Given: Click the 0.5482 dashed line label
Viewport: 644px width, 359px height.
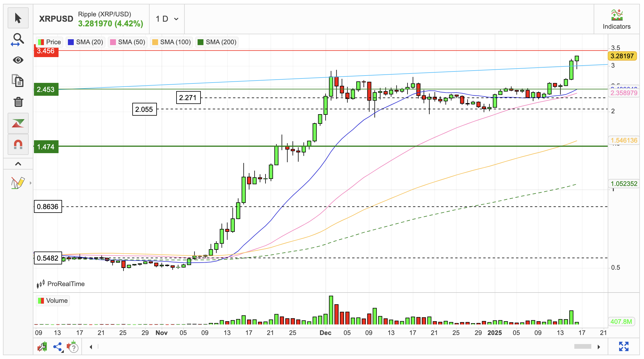Looking at the screenshot, I should 48,258.
